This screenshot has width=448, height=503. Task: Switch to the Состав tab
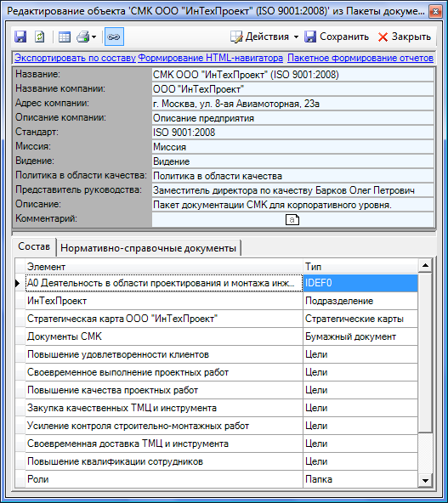34,246
